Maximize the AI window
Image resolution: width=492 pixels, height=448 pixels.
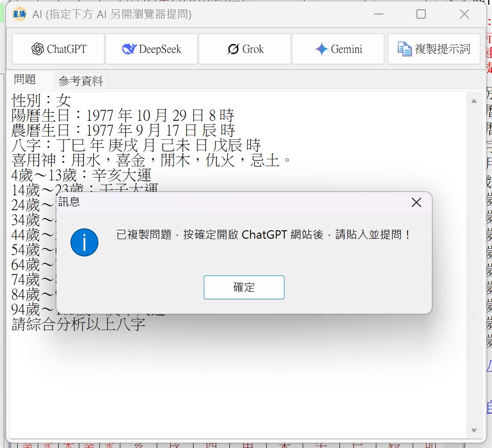(x=421, y=14)
